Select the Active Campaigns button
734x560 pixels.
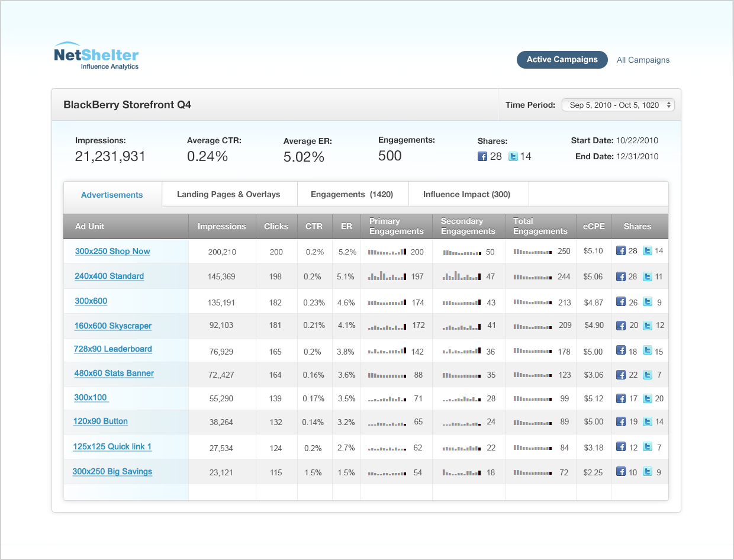[x=562, y=59]
